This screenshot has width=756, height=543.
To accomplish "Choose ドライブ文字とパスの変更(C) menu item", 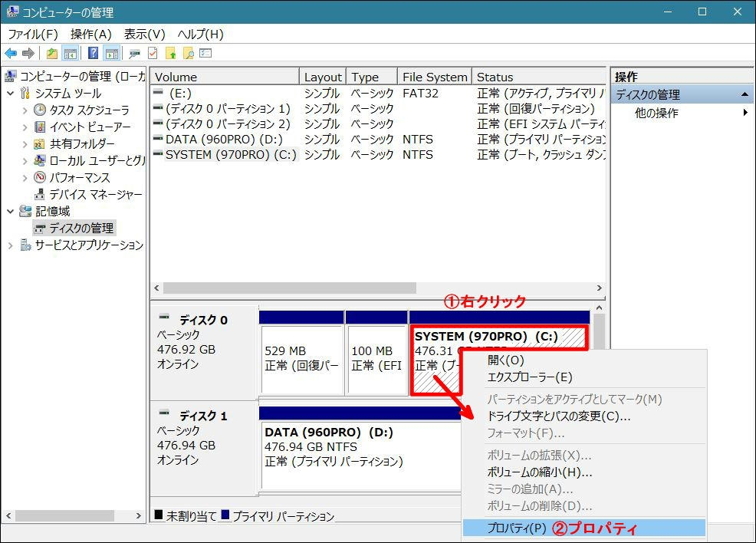I will point(584,416).
